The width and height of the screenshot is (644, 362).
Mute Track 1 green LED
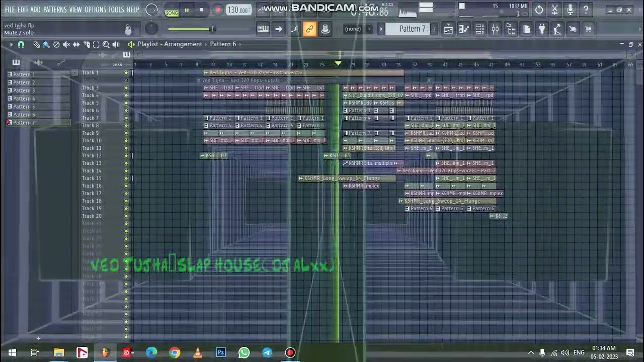tap(126, 73)
